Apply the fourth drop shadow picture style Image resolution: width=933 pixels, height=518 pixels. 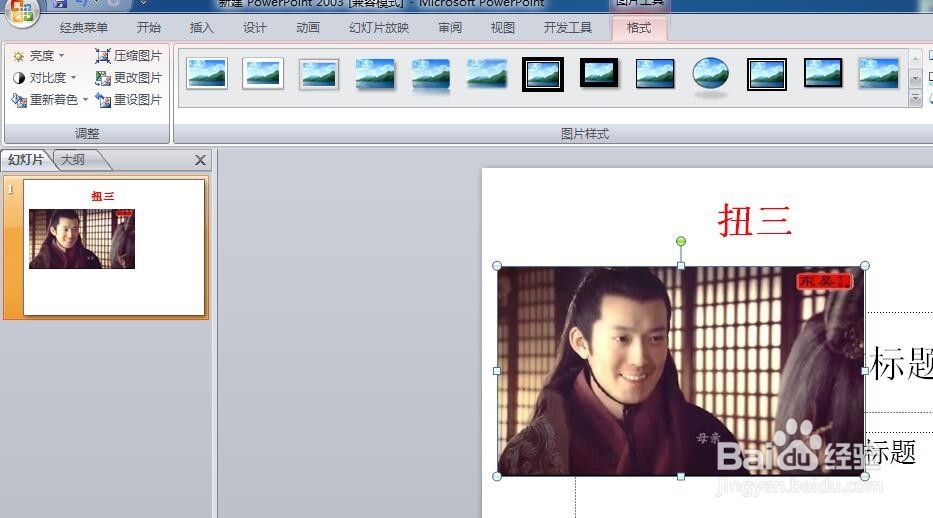[375, 74]
